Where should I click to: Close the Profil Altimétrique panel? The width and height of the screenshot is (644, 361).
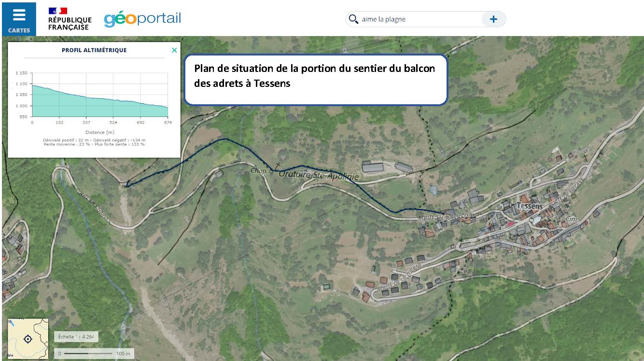click(x=174, y=50)
